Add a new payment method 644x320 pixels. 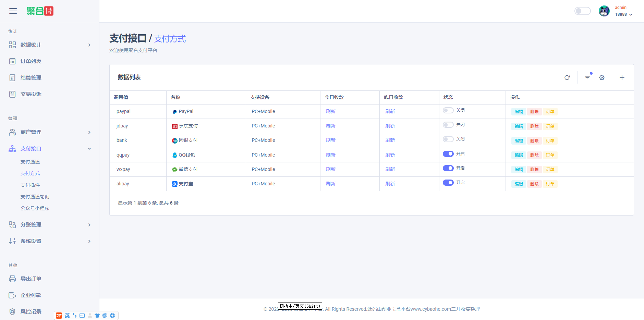click(x=622, y=78)
